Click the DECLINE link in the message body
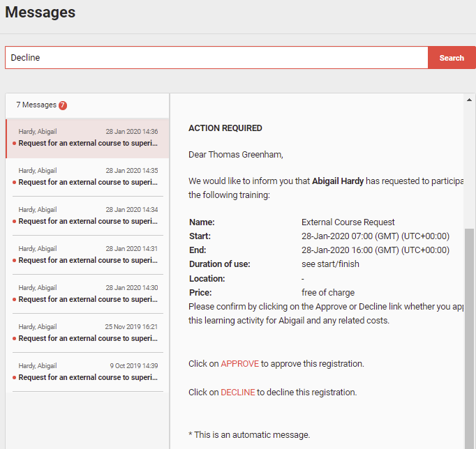476x449 pixels. 238,393
